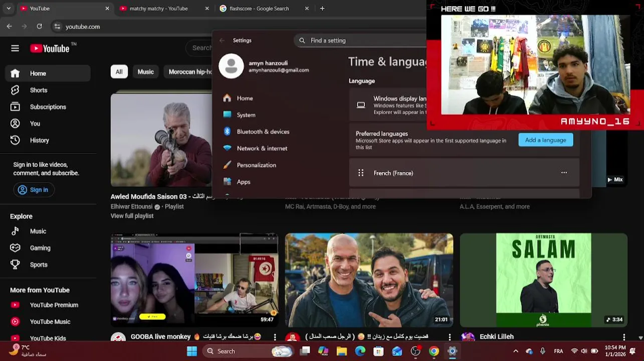Open Microsoft Store from taskbar
The width and height of the screenshot is (644, 361).
click(378, 351)
